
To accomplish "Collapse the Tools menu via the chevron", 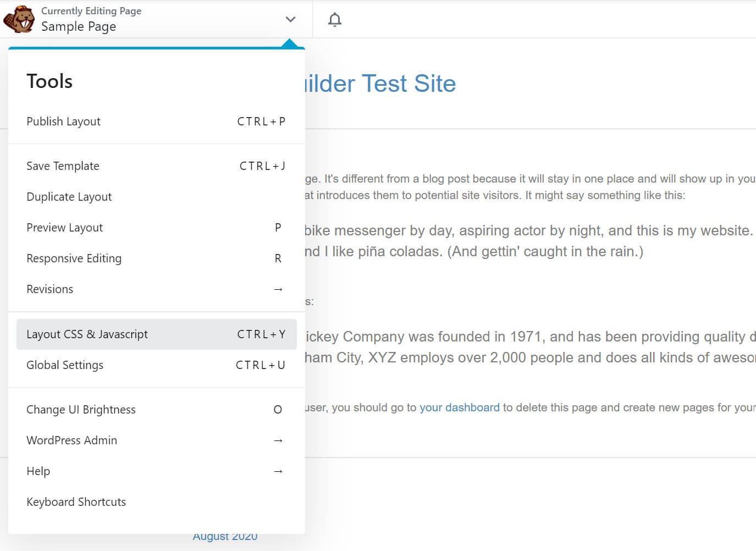I will [290, 19].
